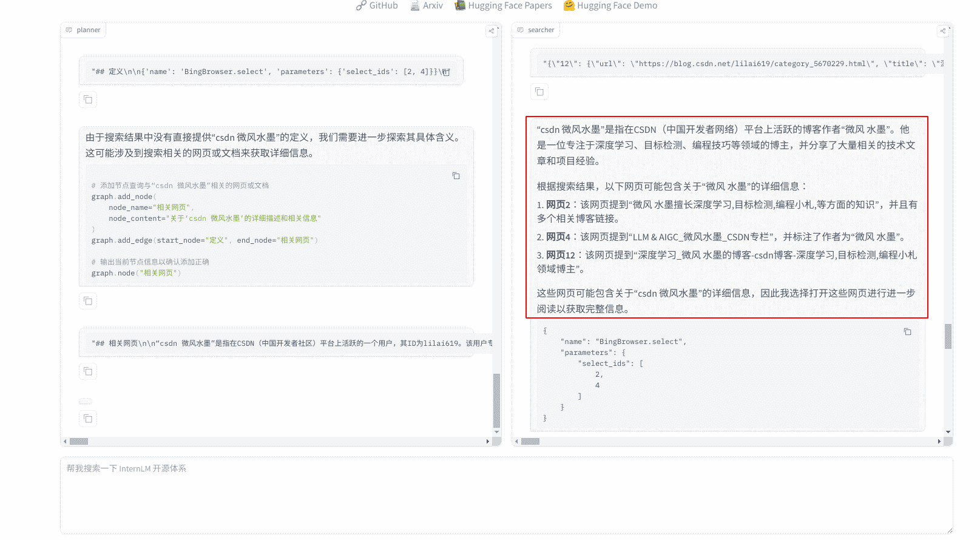Viewport: 980px width, 540px height.
Task: Copy the BingBrowser.select JSON code block
Action: (908, 332)
